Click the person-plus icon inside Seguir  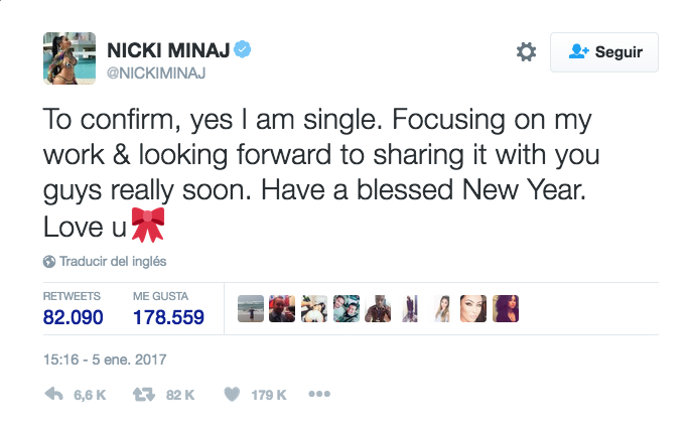(x=578, y=52)
